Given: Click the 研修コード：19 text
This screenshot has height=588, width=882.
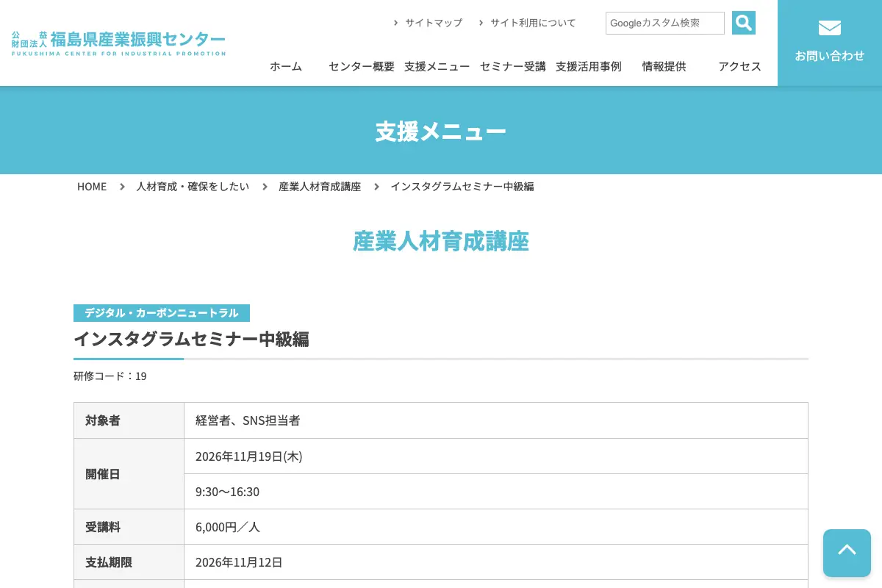Looking at the screenshot, I should tap(110, 376).
